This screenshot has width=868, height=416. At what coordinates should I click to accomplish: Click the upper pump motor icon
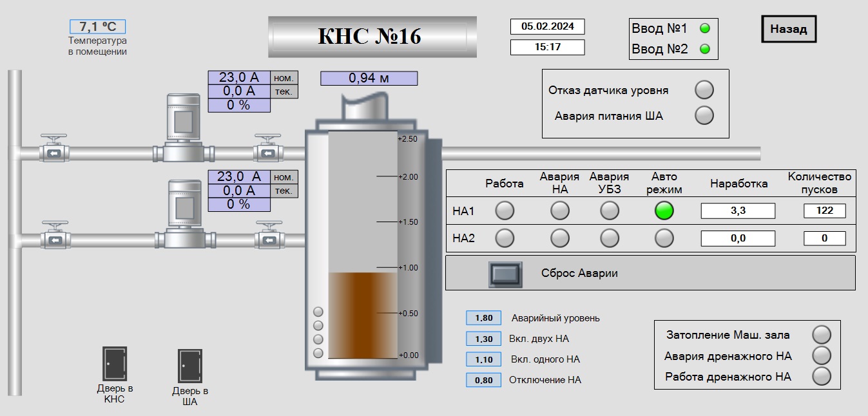(x=184, y=121)
